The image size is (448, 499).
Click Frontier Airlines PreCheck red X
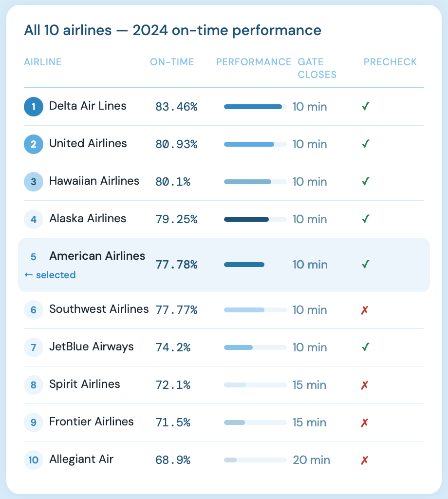[x=364, y=422]
